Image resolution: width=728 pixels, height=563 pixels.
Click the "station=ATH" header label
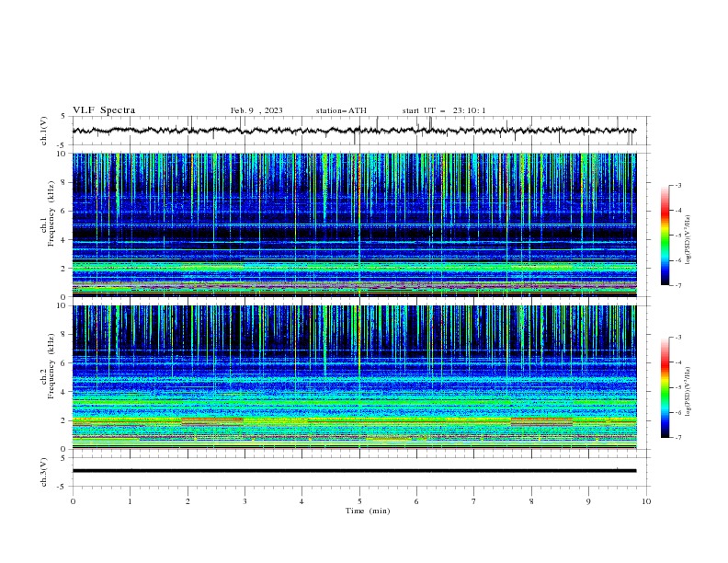point(341,110)
